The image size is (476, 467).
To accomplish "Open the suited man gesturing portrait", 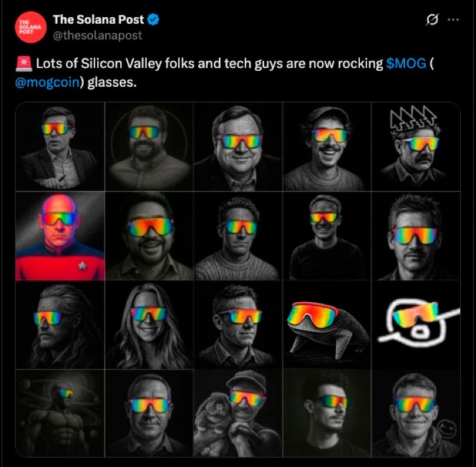I will point(60,146).
